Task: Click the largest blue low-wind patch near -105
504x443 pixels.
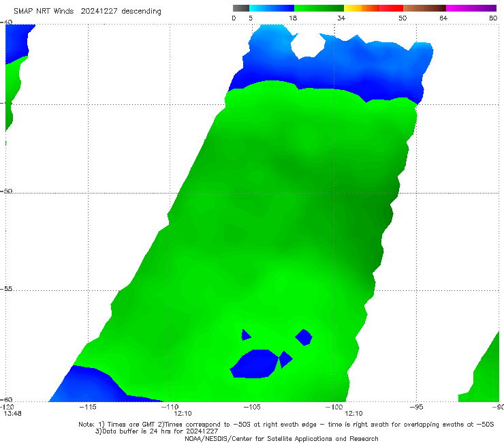Action: pos(254,364)
